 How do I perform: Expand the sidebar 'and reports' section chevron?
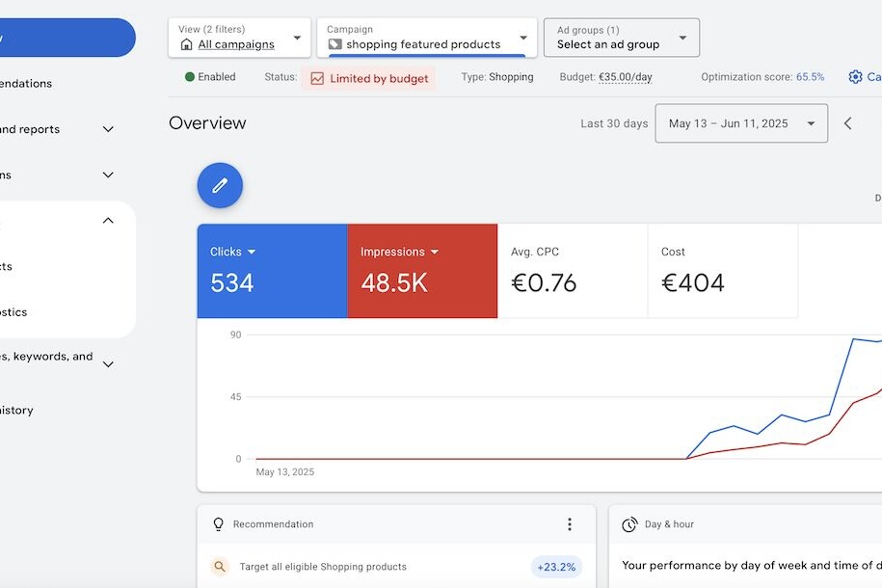pyautogui.click(x=108, y=129)
